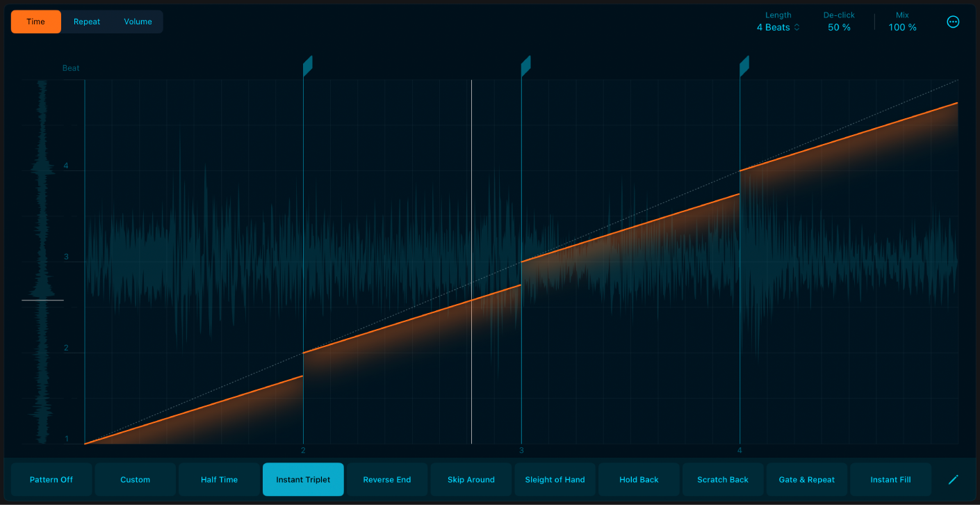Click the De-click 50 % value
Image resolution: width=980 pixels, height=505 pixels.
coord(839,28)
